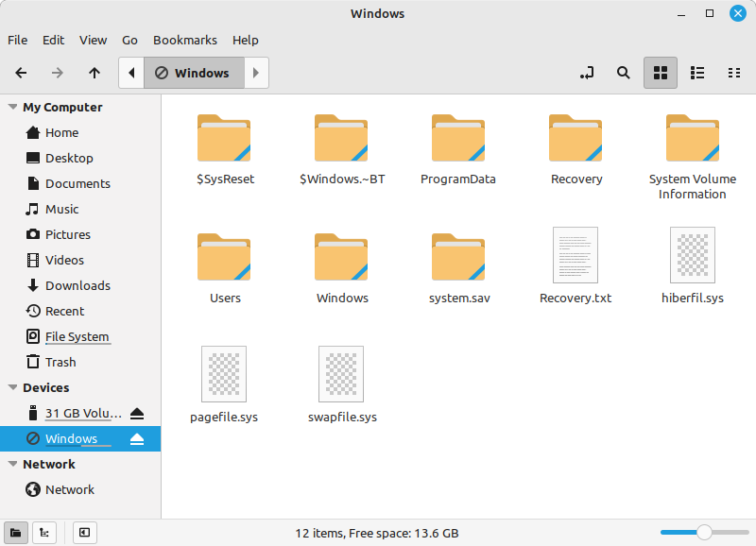This screenshot has width=756, height=546.
Task: Switch to compact view
Action: point(734,73)
